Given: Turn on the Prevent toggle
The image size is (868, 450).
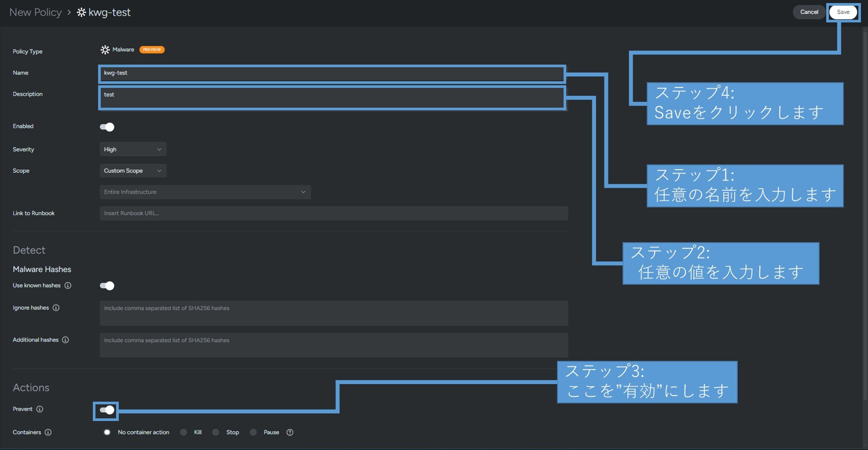Looking at the screenshot, I should point(106,410).
